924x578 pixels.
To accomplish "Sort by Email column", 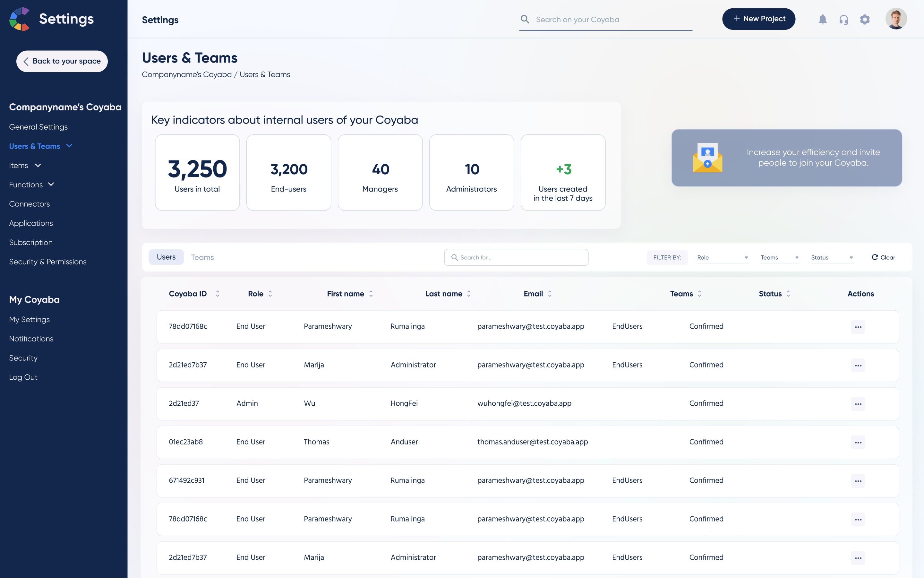I will [550, 294].
